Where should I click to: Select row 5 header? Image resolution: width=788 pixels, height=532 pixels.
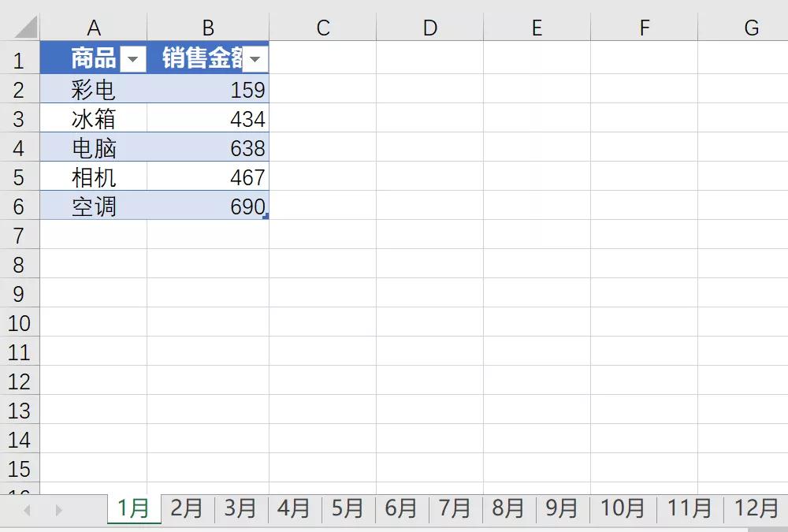coord(19,177)
